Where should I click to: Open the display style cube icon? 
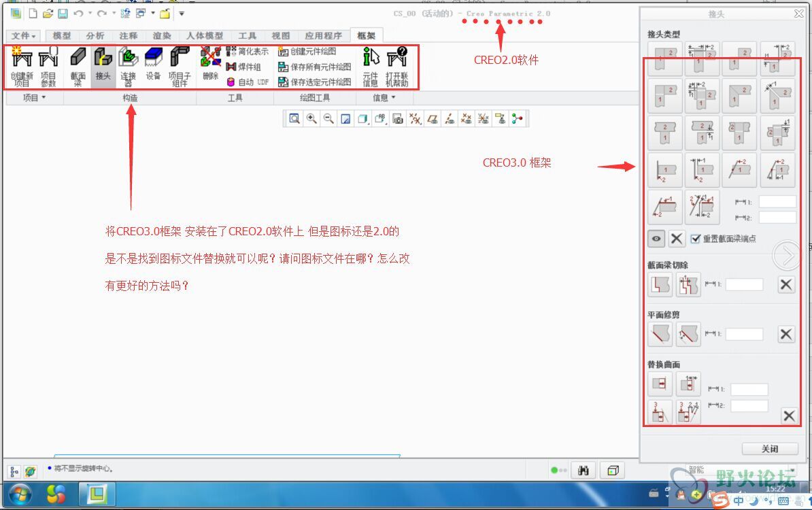[x=363, y=118]
